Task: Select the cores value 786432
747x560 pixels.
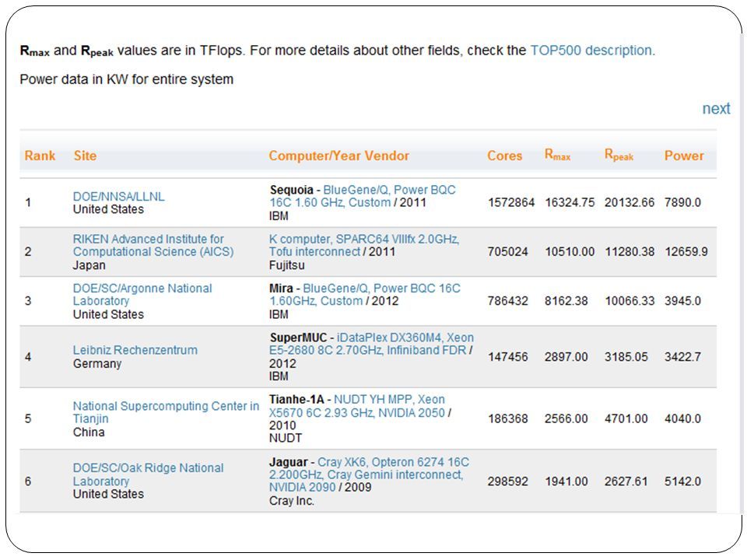Action: tap(508, 301)
